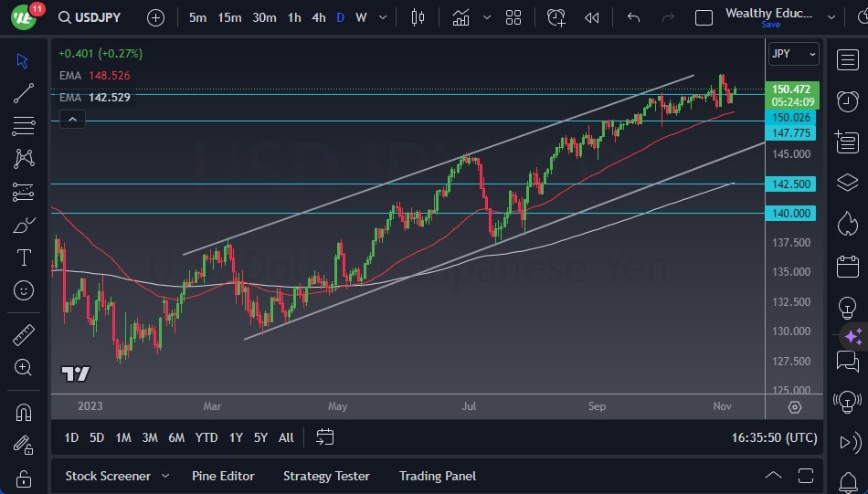Select the 4h timeframe button

318,17
